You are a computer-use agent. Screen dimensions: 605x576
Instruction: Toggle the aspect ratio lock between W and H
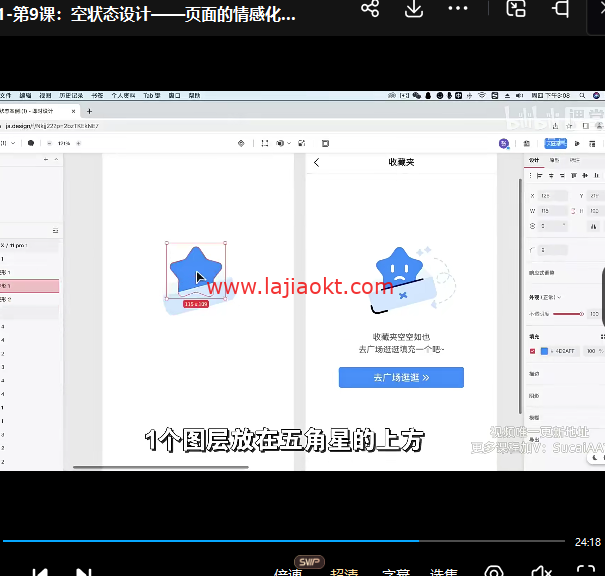573,211
